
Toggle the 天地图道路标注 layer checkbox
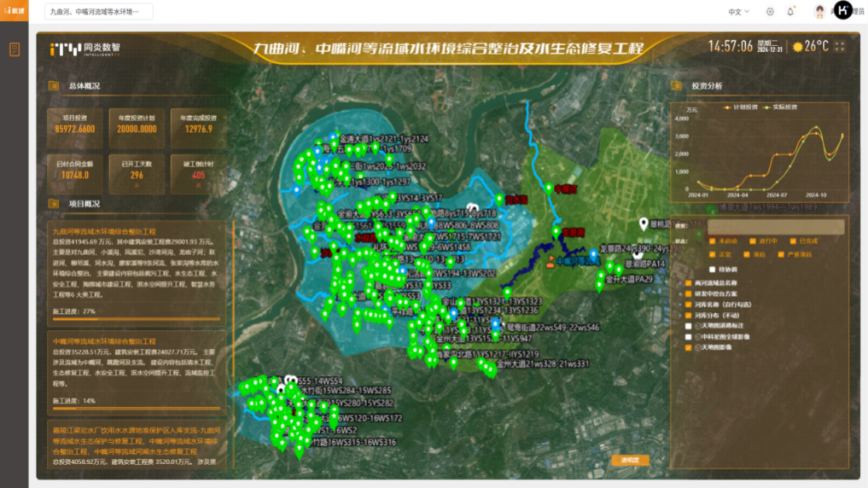689,326
